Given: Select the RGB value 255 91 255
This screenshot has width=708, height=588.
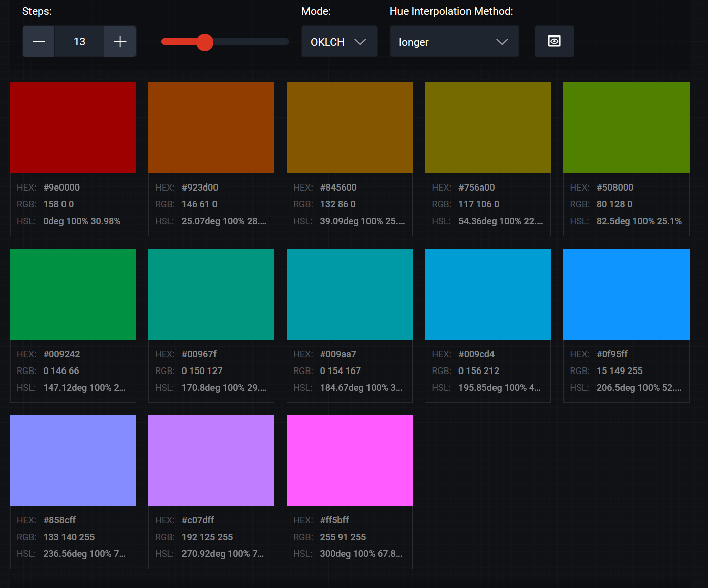Looking at the screenshot, I should pyautogui.click(x=343, y=537).
